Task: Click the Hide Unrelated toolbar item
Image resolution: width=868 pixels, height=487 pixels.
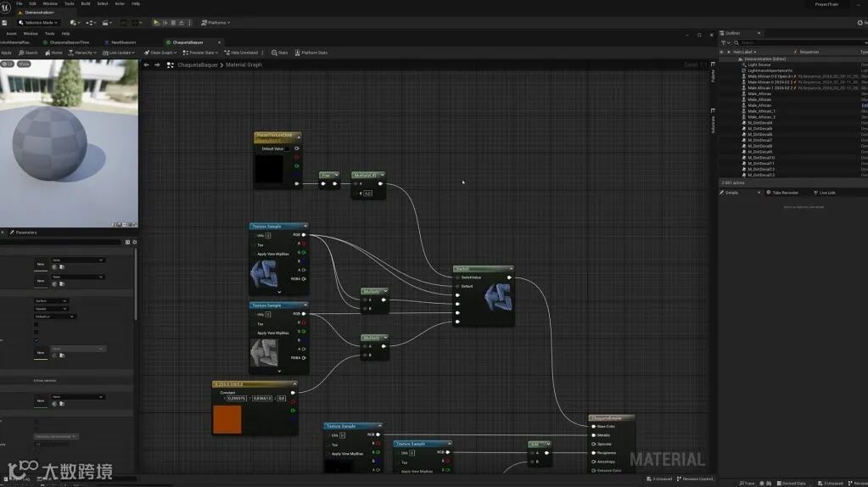Action: tap(241, 53)
